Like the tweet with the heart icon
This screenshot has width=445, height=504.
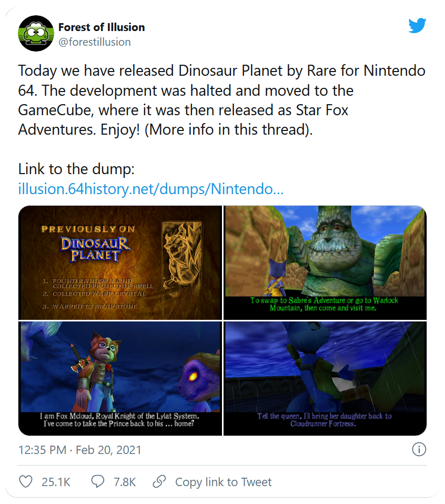[25, 481]
